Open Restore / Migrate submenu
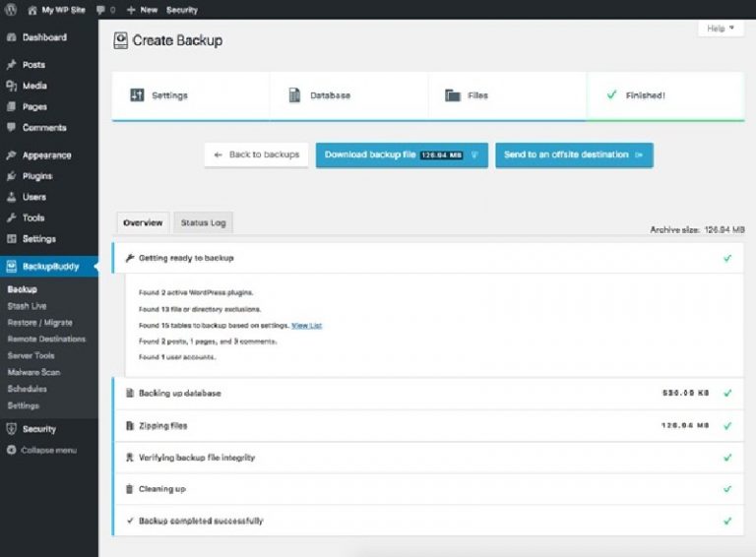Screen dimensions: 756x557 tap(40, 323)
